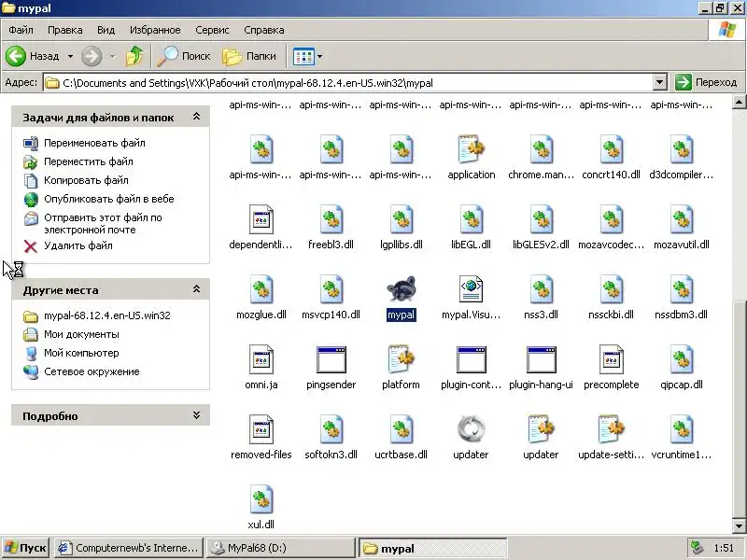Select the vcruntime1... dll icon
Image resolution: width=747 pixels, height=560 pixels.
click(x=682, y=429)
